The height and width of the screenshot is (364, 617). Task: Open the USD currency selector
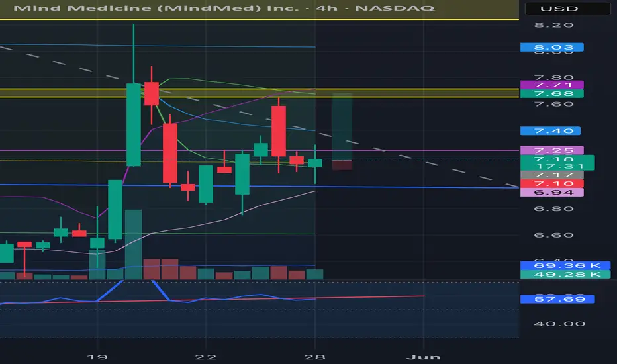click(x=567, y=9)
